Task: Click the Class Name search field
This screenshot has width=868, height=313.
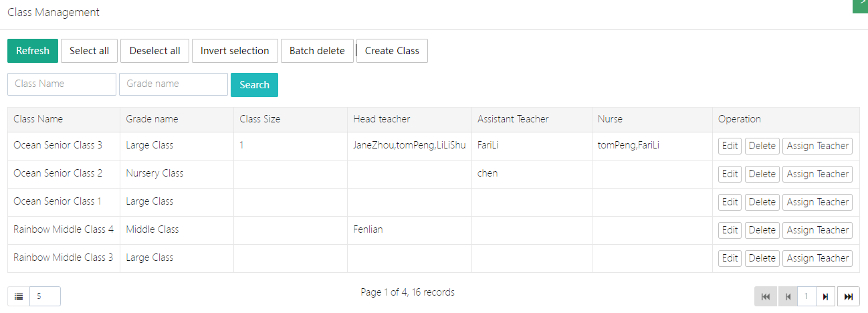Action: pos(62,84)
